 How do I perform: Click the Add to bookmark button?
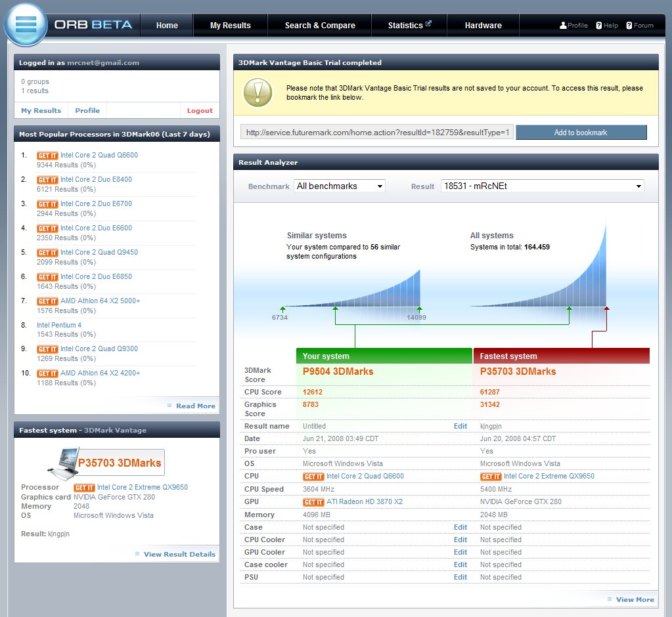(x=581, y=133)
